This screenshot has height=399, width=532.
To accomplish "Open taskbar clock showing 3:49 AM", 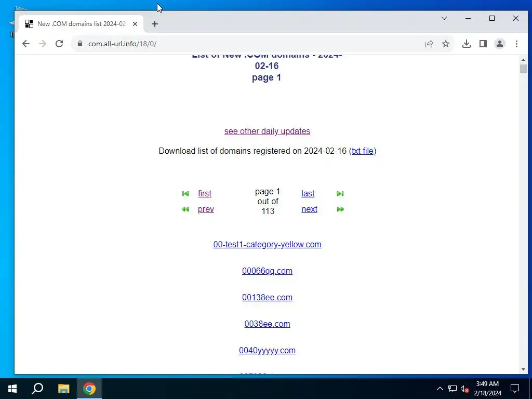I will 487,389.
